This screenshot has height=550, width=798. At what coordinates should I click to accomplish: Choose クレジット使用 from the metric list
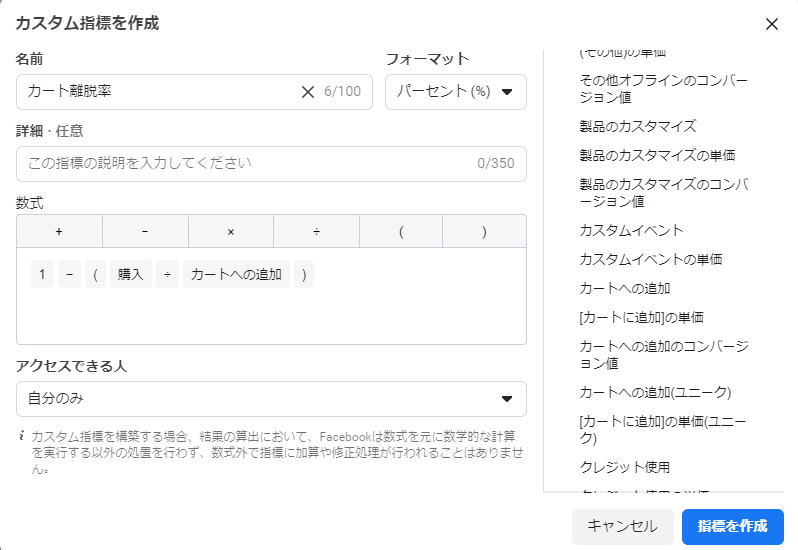pos(624,467)
